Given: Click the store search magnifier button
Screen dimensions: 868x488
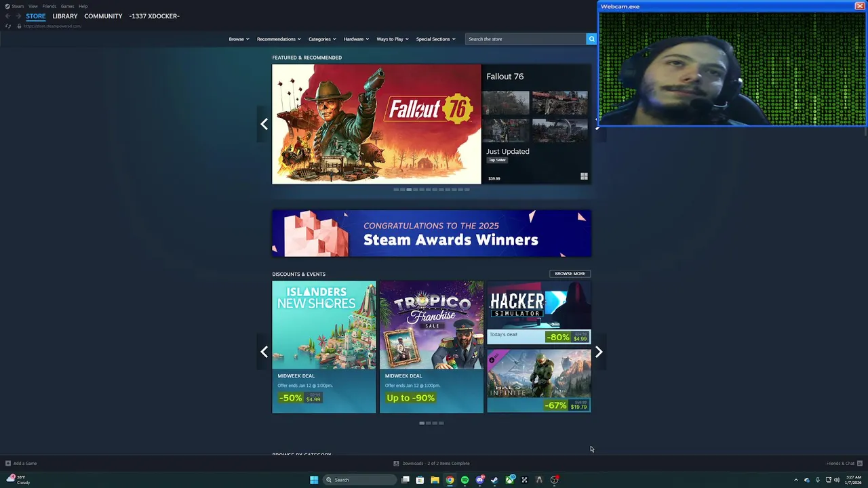Looking at the screenshot, I should (591, 39).
